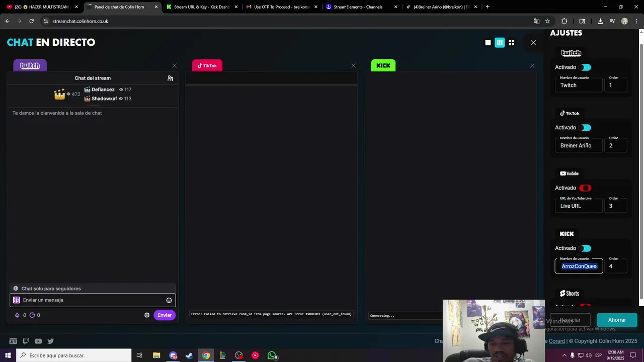Click the footer YouTube icon
644x362 pixels.
coord(38,341)
